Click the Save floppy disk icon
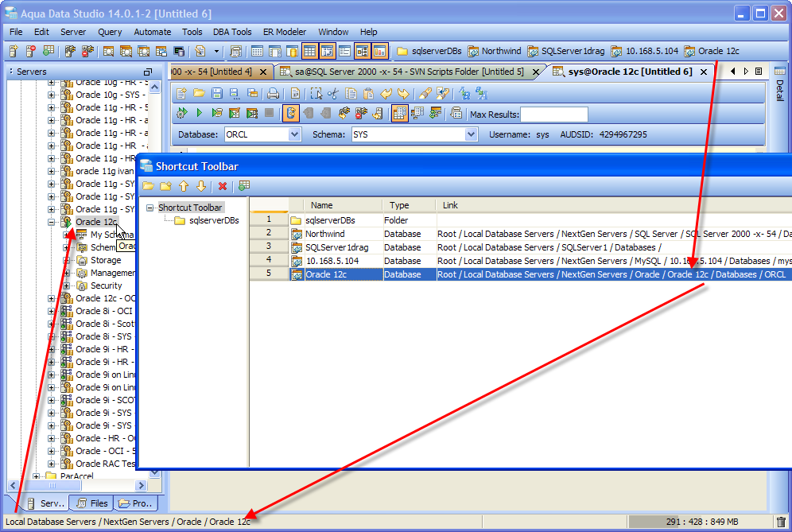The image size is (792, 532). pyautogui.click(x=217, y=94)
